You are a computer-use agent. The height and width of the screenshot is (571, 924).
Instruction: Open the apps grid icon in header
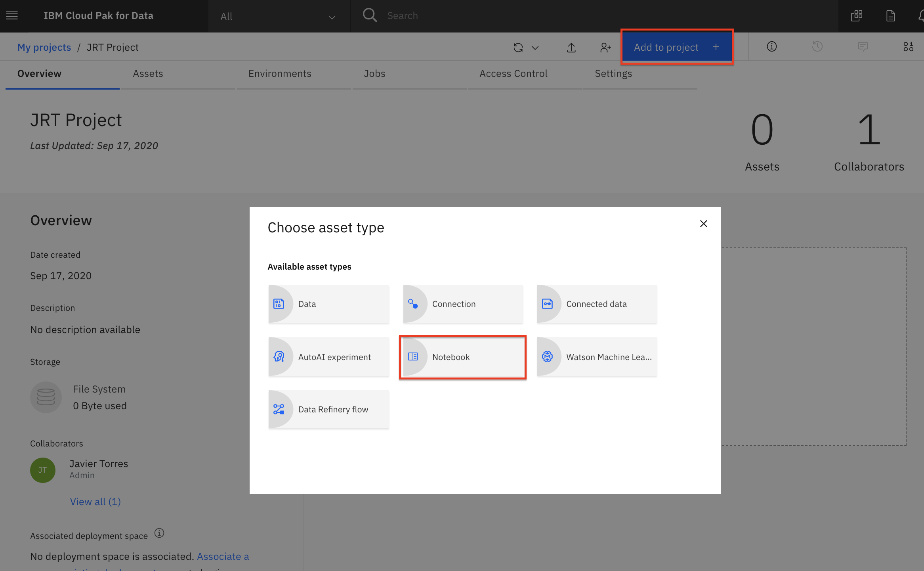point(857,16)
